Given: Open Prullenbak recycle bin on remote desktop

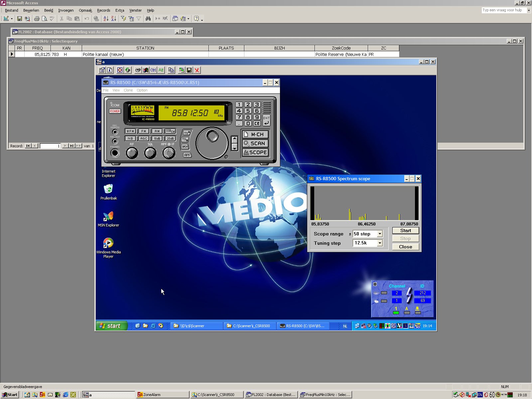Looking at the screenshot, I should click(108, 192).
